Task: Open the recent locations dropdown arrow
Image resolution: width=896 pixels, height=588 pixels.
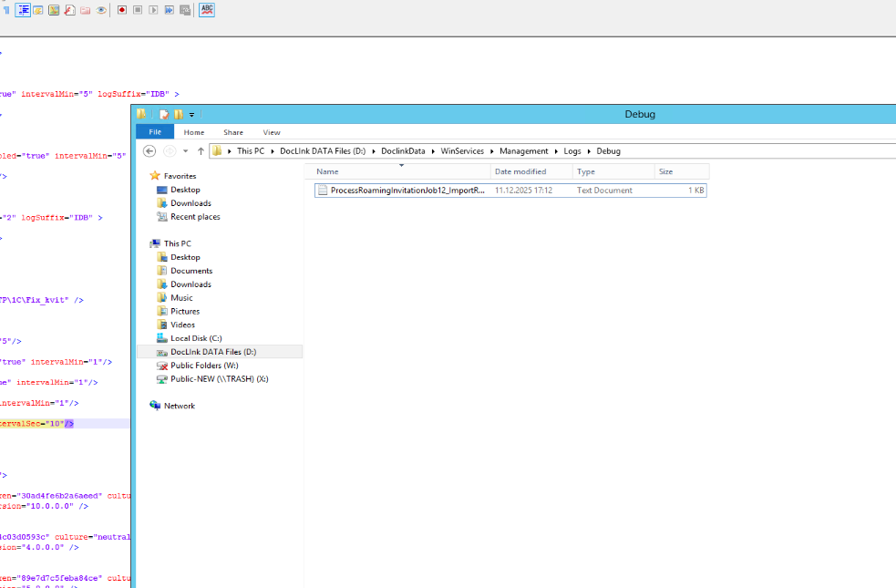Action: (x=186, y=151)
